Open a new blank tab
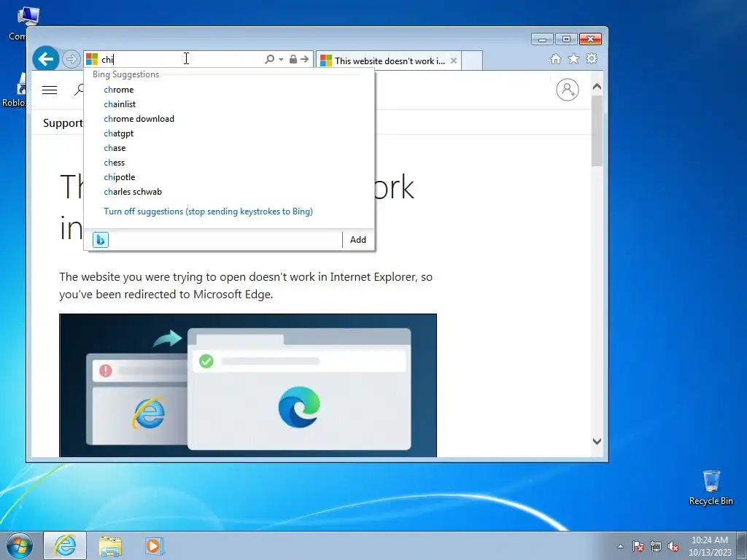This screenshot has height=560, width=747. click(472, 61)
